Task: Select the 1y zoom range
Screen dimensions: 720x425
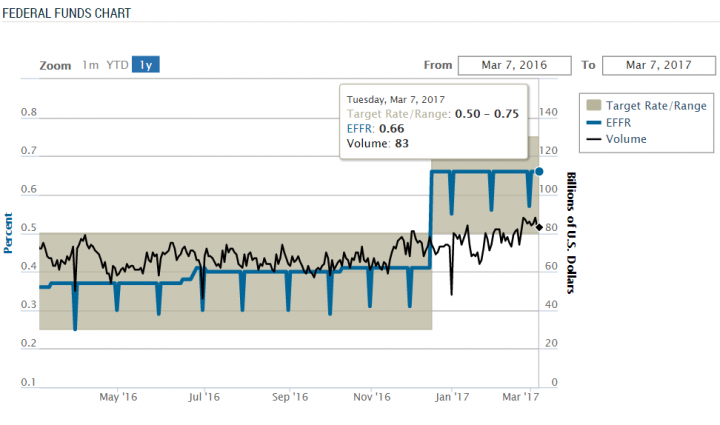Action: tap(146, 65)
